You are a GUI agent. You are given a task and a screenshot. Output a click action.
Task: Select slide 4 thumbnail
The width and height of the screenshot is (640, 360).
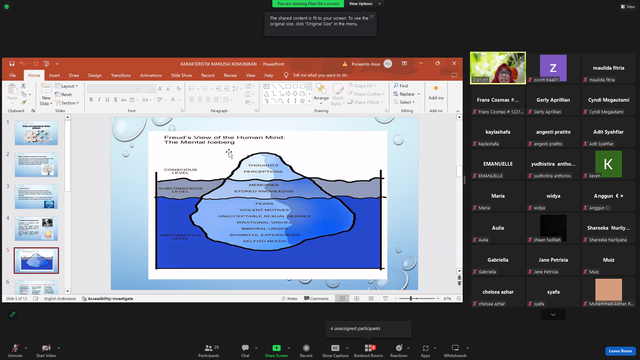point(36,229)
